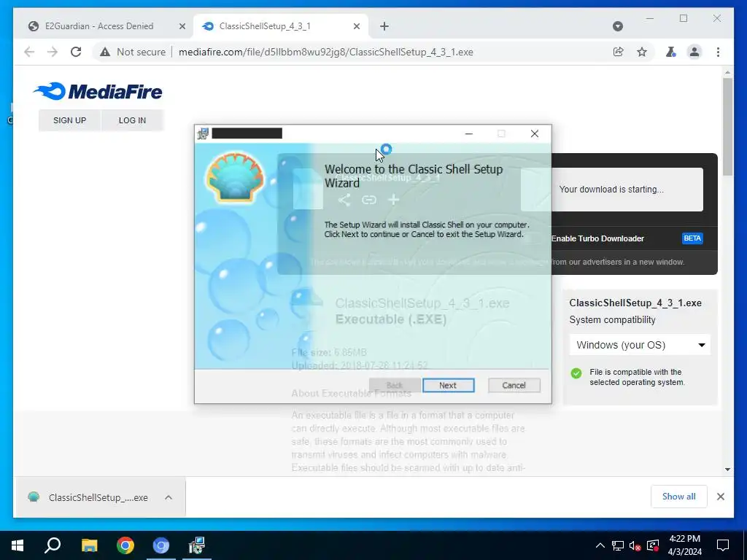
Task: Show hidden system tray icons
Action: (x=600, y=545)
